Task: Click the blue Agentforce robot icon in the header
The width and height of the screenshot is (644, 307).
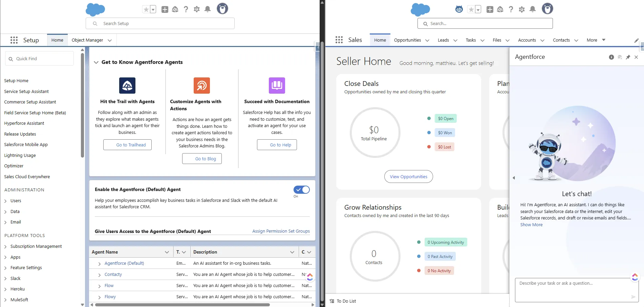Action: [459, 9]
